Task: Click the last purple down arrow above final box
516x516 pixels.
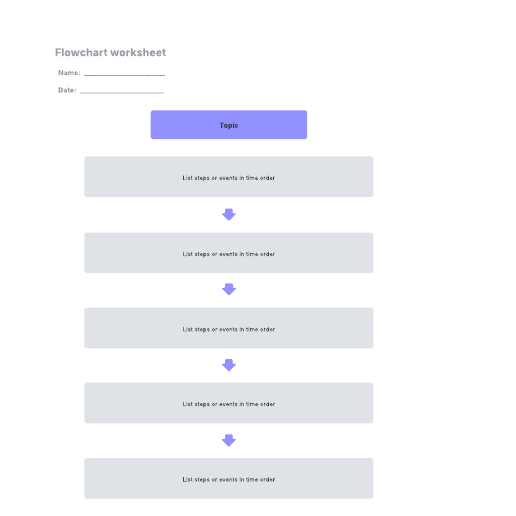Action: tap(229, 440)
